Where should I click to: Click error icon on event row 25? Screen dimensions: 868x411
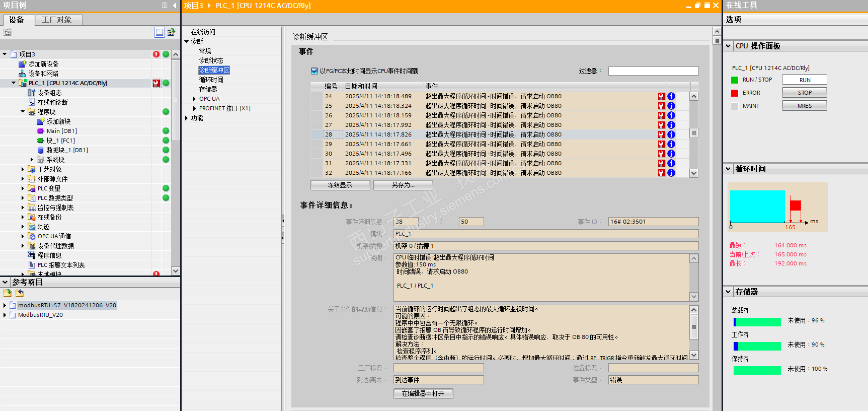click(x=662, y=106)
